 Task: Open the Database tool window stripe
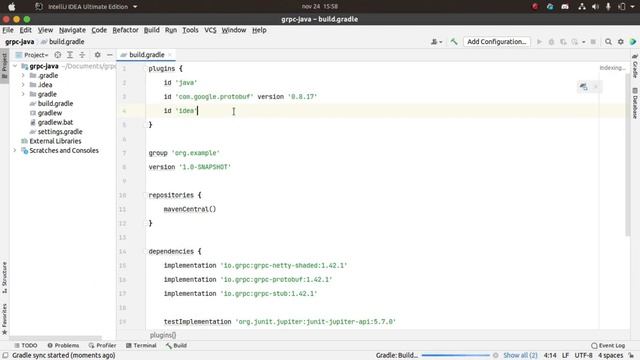point(635,103)
